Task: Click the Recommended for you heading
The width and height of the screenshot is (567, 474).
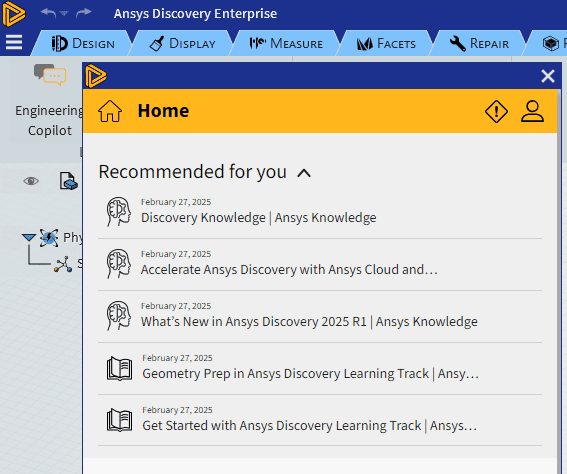Action: pyautogui.click(x=193, y=172)
